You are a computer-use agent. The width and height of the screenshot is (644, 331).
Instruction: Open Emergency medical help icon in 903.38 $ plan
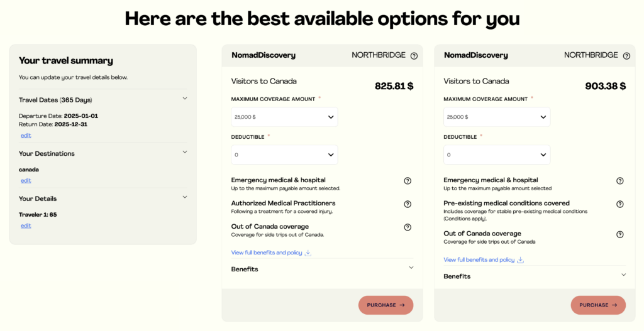620,181
